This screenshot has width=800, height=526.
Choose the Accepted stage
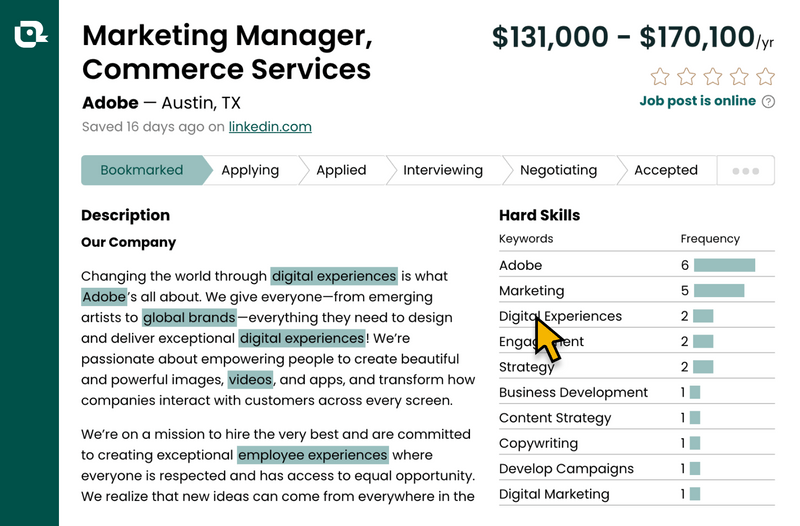[666, 170]
